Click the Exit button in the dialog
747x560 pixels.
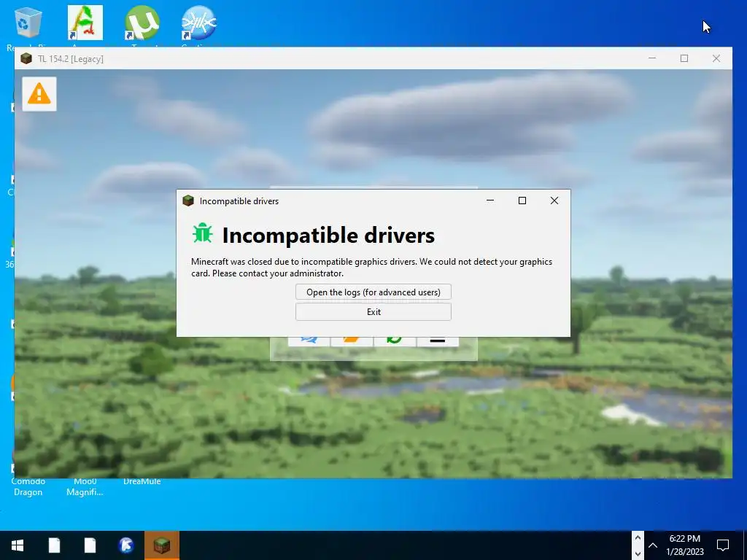pyautogui.click(x=373, y=312)
